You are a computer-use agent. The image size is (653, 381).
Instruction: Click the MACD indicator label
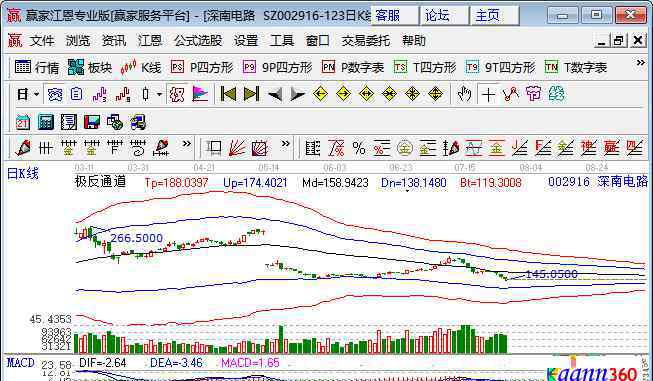[x=21, y=363]
